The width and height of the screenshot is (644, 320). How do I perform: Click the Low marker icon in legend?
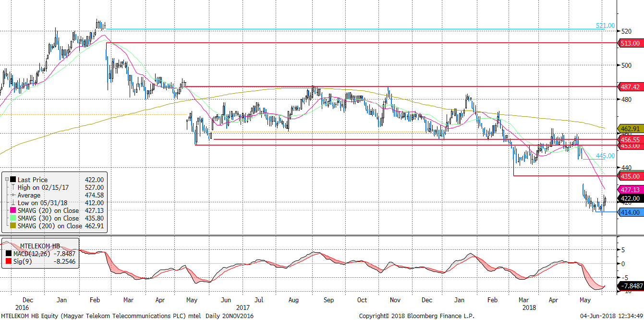point(13,203)
